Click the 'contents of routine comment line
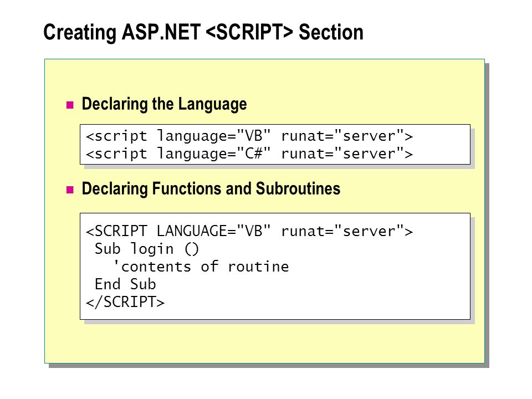Screen dimensions: 532x399 pos(201,267)
